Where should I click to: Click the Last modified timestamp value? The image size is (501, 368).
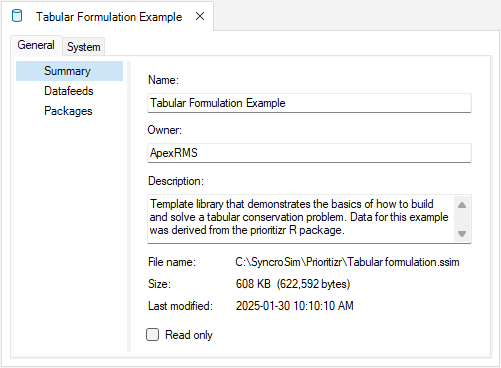coord(295,306)
